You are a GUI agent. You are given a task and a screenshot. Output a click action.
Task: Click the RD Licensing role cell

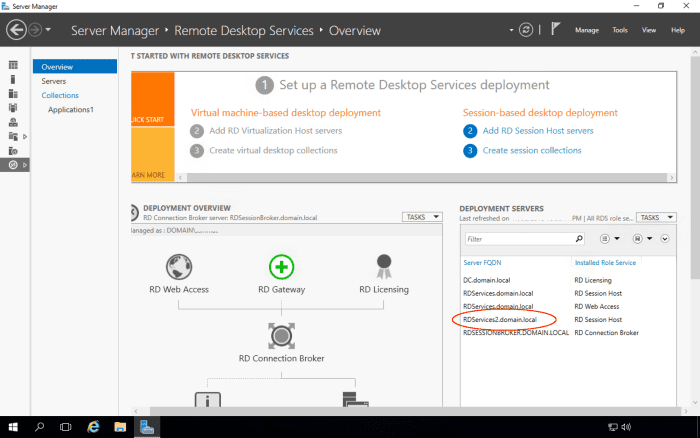(593, 280)
